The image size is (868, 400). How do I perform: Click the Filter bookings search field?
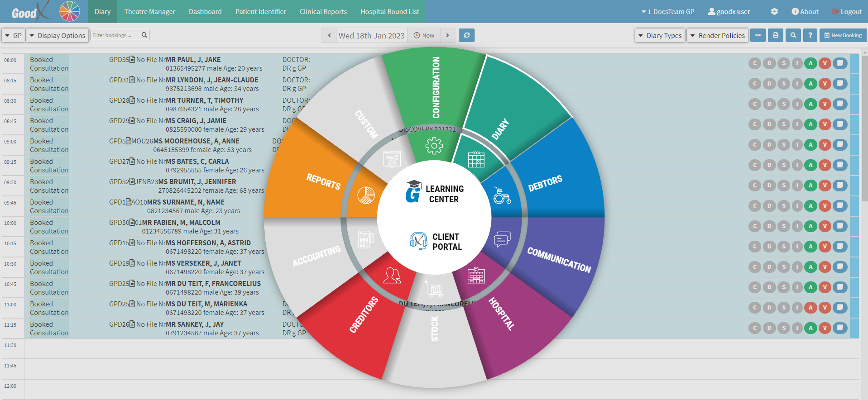point(116,35)
